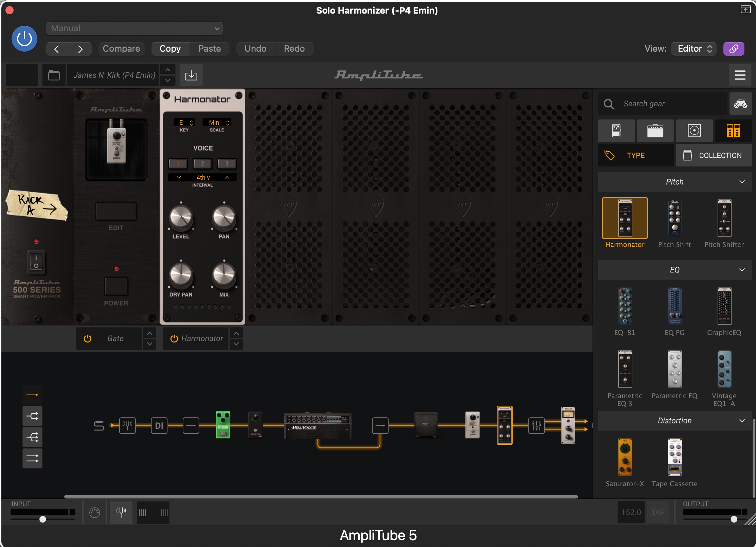Open the tuner in bottom bar
Viewport: 756px width, 547px height.
[x=121, y=512]
